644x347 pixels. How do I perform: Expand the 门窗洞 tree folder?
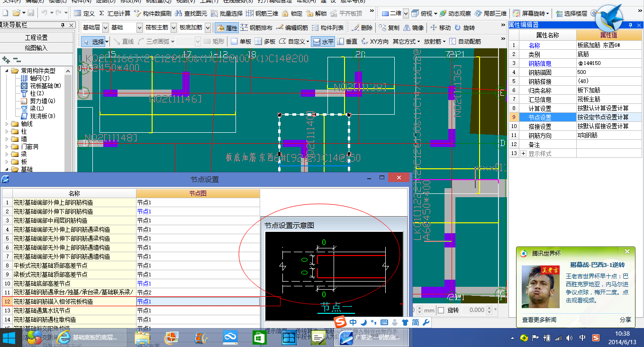pos(7,146)
